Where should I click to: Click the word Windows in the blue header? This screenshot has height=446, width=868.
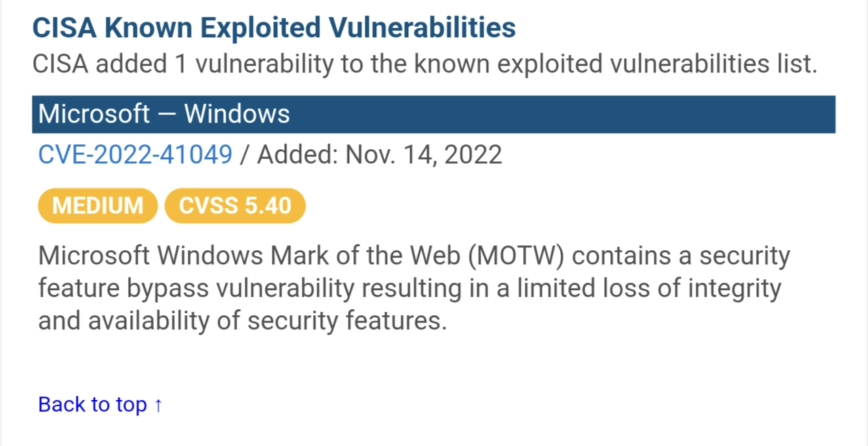pyautogui.click(x=237, y=114)
